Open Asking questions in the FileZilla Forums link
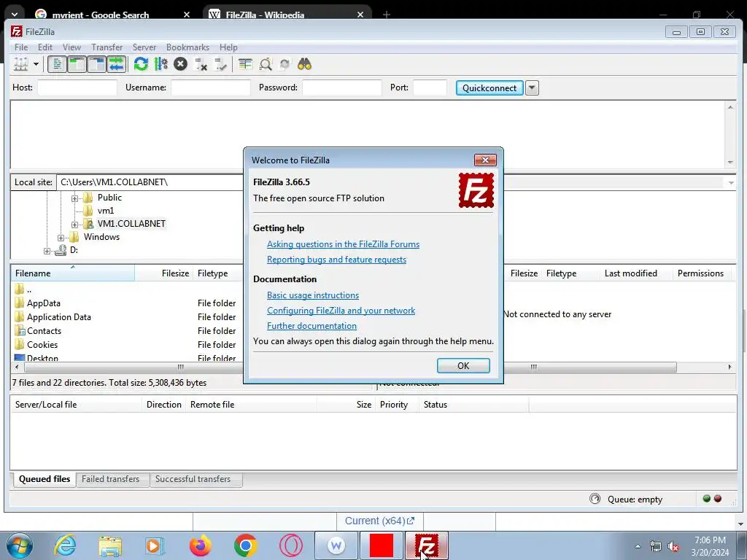The width and height of the screenshot is (747, 560). tap(343, 244)
